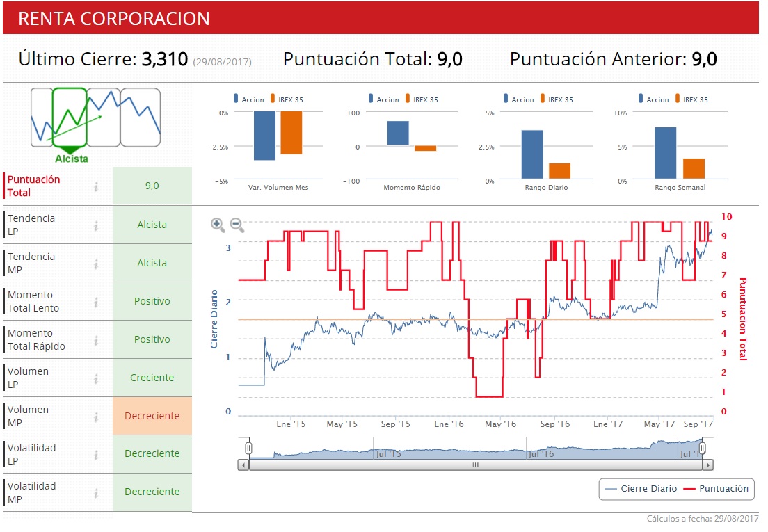Image resolution: width=768 pixels, height=532 pixels.
Task: Toggle Puntuación line in main chart legend
Action: (x=716, y=488)
